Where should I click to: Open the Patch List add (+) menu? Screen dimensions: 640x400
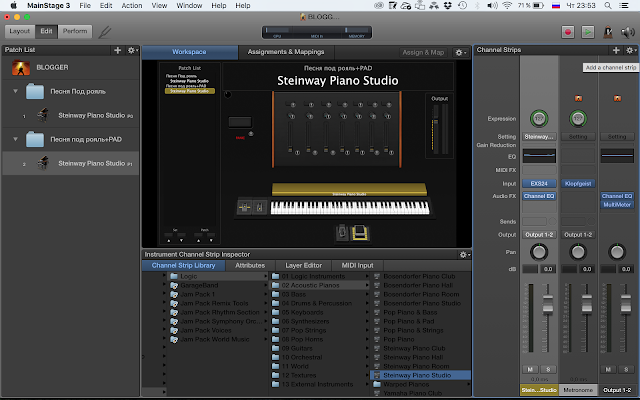[117, 50]
